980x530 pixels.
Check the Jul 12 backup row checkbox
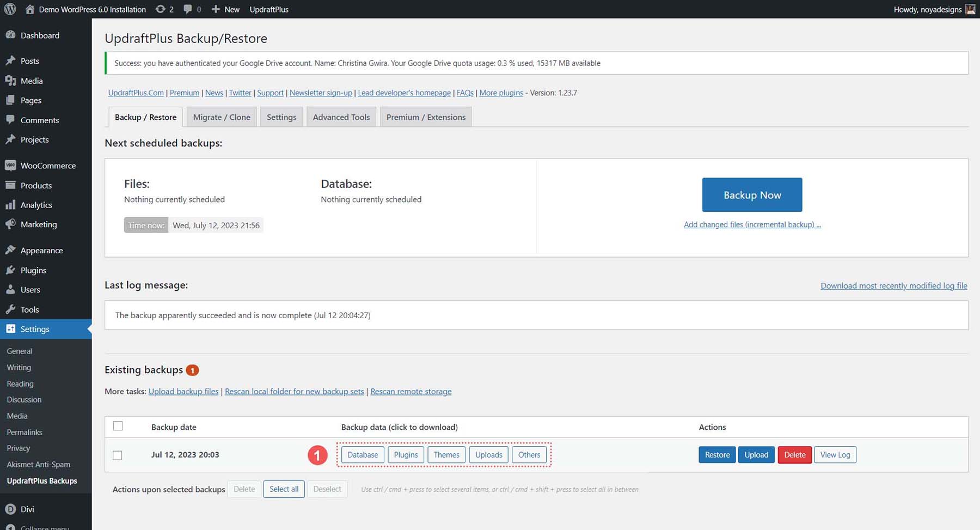[x=118, y=455]
